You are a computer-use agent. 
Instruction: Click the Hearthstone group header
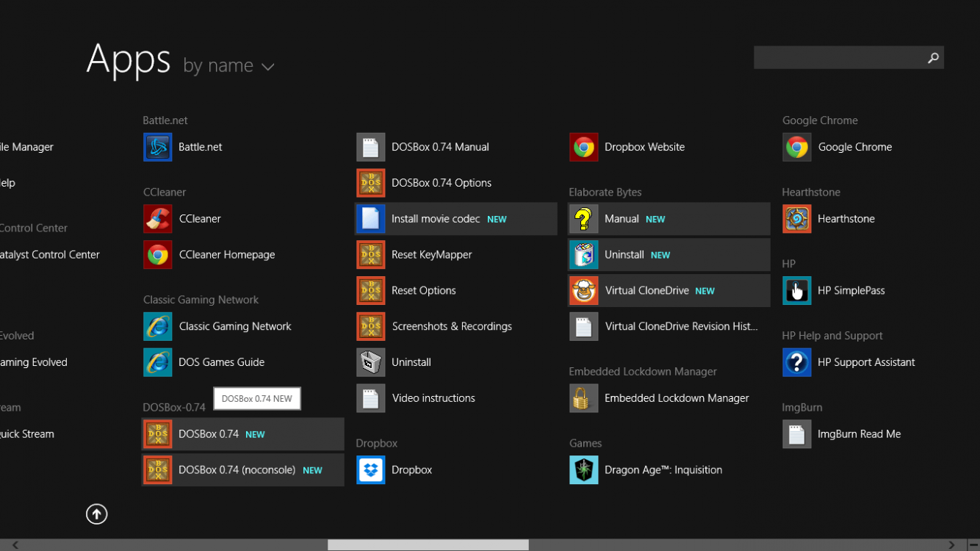(811, 192)
